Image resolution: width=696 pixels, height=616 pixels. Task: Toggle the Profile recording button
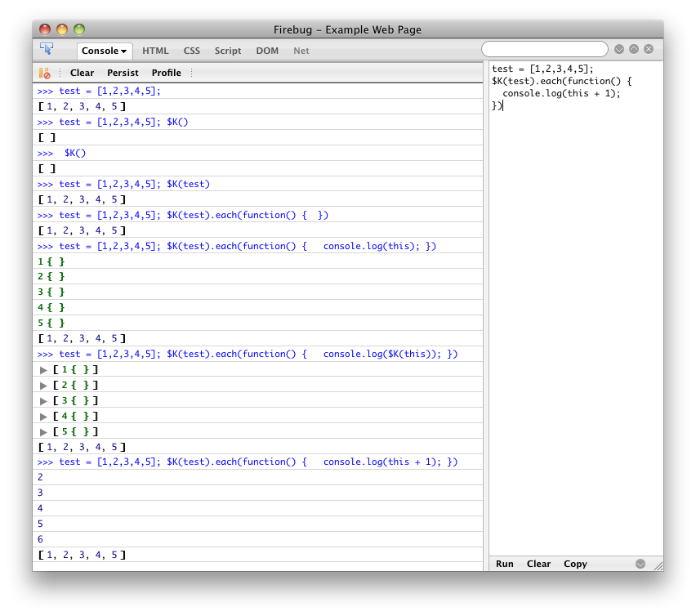point(167,73)
